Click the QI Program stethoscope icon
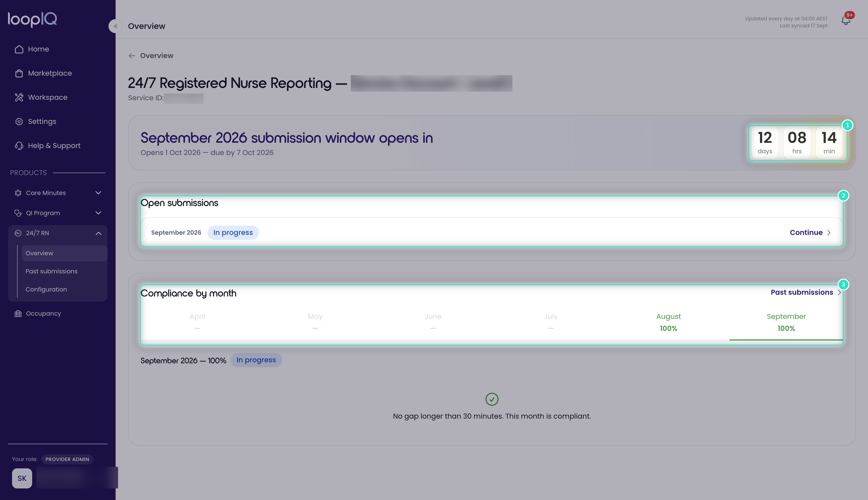This screenshot has width=868, height=500. point(18,213)
